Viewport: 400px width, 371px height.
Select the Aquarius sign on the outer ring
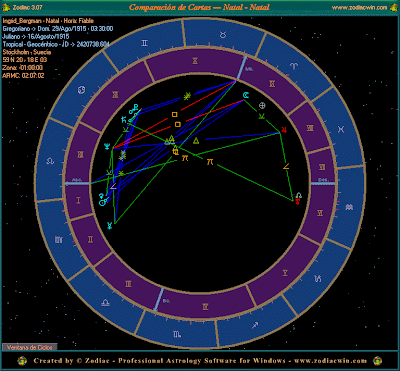point(349,207)
